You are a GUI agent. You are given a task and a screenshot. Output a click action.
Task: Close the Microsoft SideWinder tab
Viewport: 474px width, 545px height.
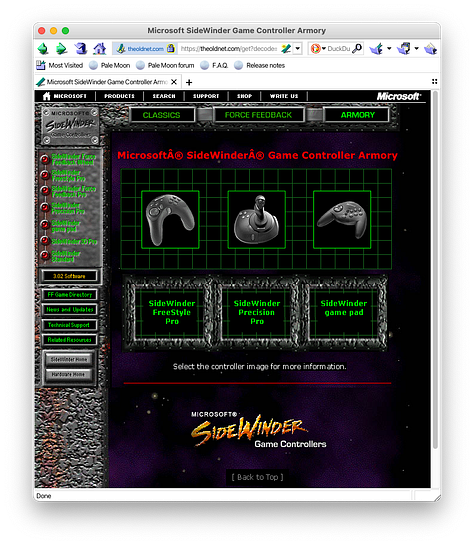(174, 82)
